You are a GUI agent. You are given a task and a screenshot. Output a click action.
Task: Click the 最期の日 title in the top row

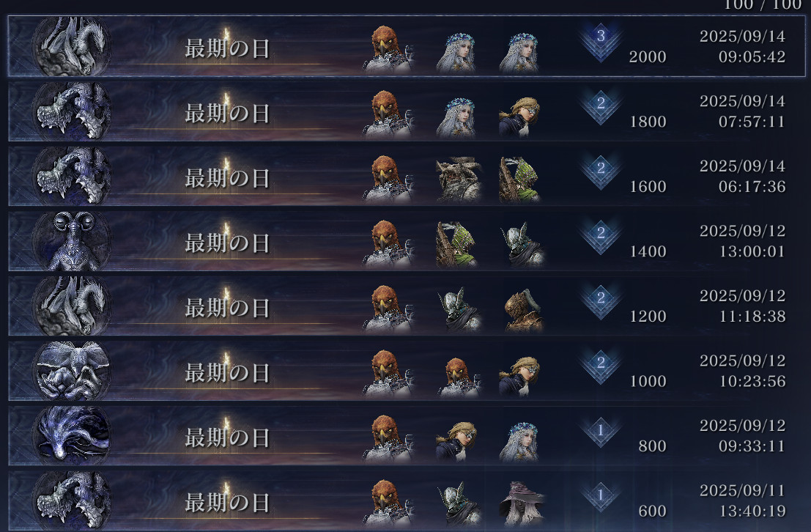[228, 48]
